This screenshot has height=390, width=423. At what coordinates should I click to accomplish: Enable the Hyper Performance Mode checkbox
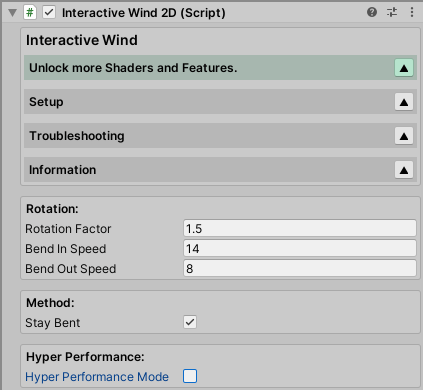click(190, 376)
